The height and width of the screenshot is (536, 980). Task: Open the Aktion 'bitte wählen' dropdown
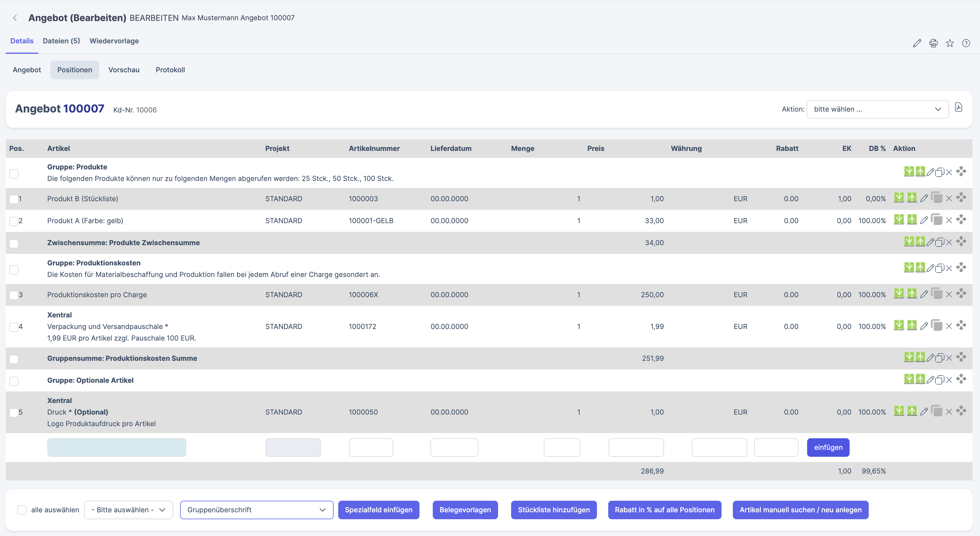point(877,109)
